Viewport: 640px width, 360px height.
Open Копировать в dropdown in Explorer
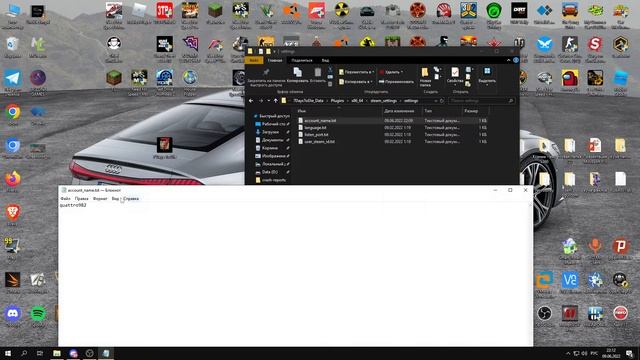[x=356, y=82]
